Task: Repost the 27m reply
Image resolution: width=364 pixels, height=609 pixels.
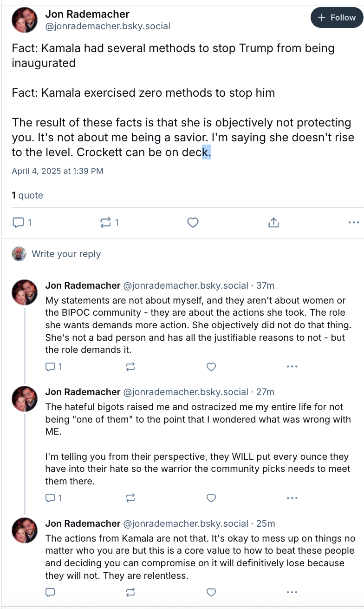Action: [130, 498]
